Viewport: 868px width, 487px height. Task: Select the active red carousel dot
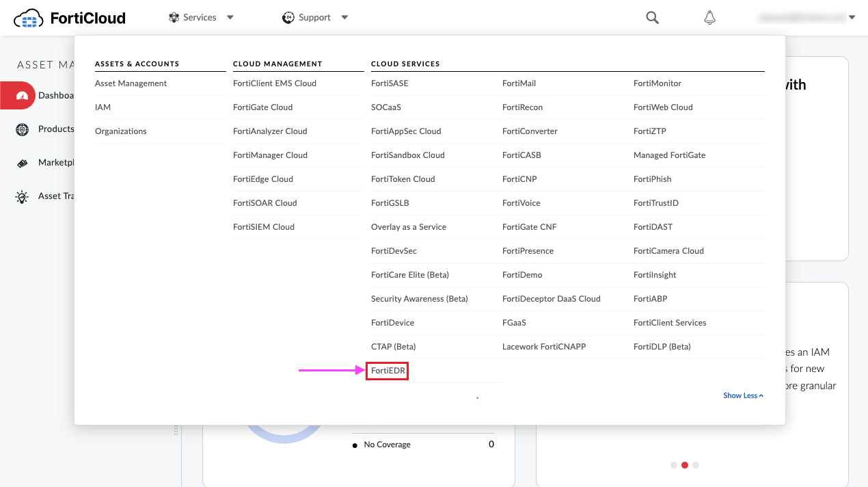coord(685,465)
